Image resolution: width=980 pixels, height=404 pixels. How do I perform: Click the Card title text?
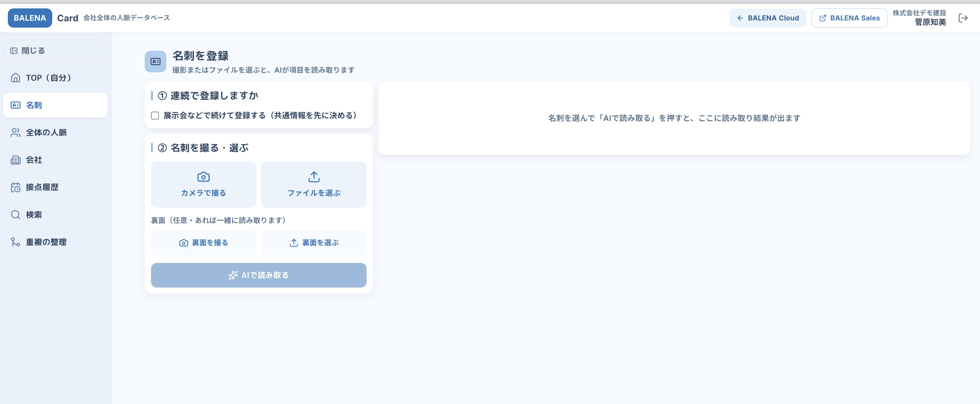tap(68, 18)
